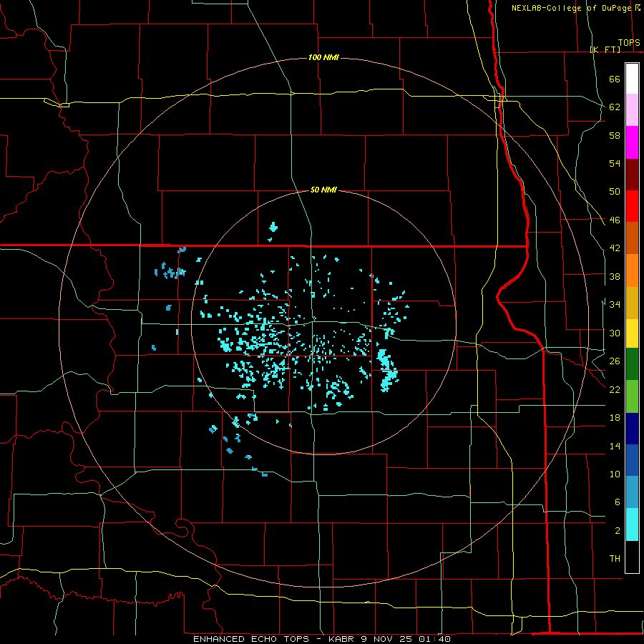The height and width of the screenshot is (644, 644).
Task: Click the orange swatch near 38 kft
Action: (632, 270)
